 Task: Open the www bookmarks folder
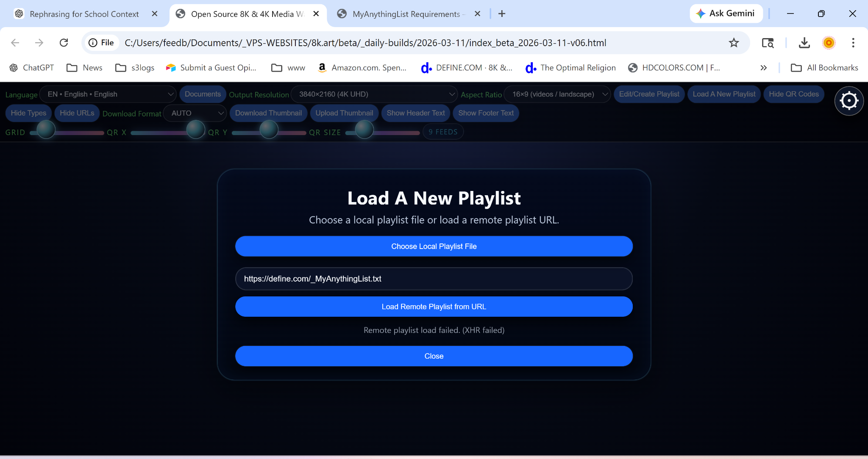tap(288, 68)
